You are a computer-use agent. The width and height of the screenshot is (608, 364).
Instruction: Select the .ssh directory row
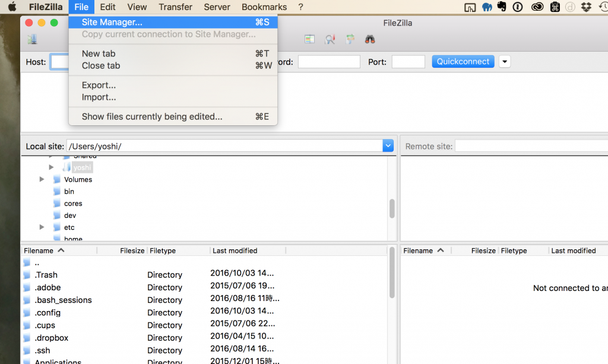(205, 350)
